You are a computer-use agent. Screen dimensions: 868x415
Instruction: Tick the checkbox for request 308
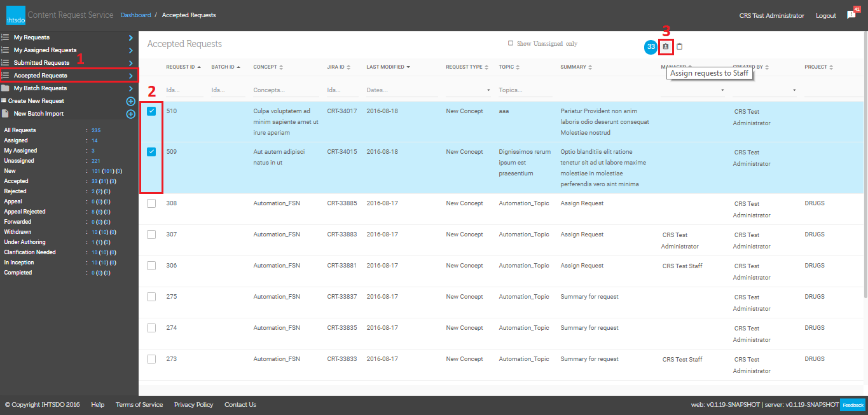151,203
